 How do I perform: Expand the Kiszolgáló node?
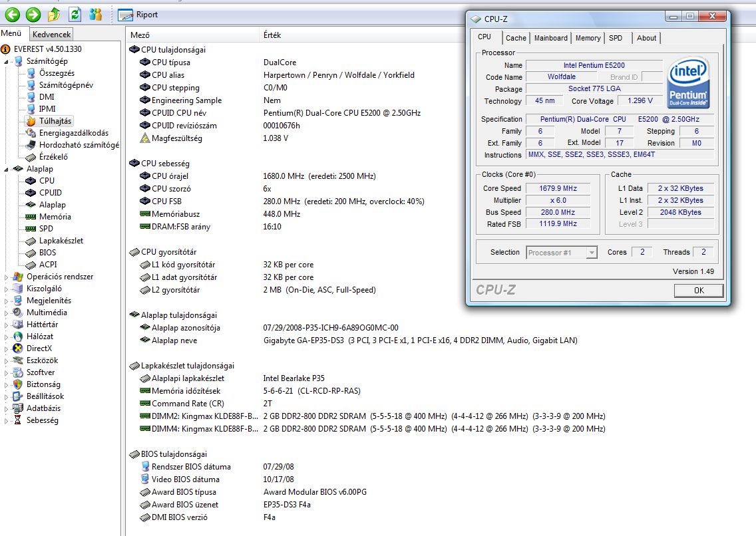[6, 289]
